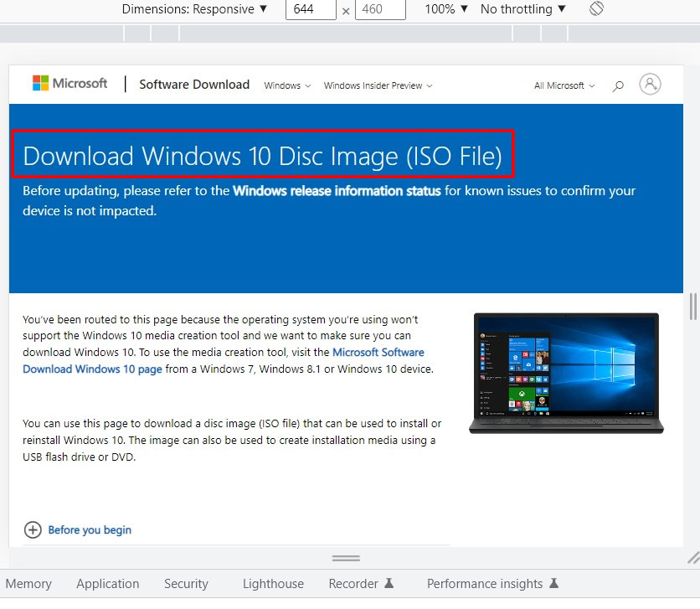Click the viewport height field showing 460
This screenshot has height=609, width=700.
click(380, 9)
